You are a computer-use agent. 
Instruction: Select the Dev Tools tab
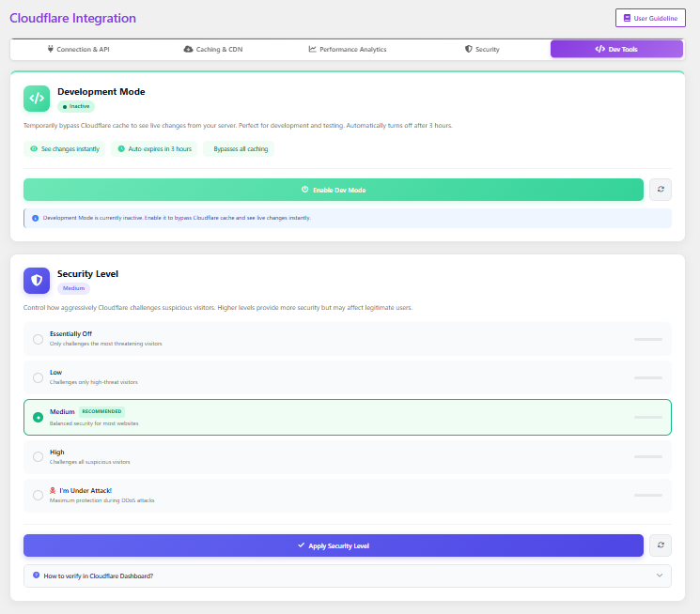tap(616, 49)
